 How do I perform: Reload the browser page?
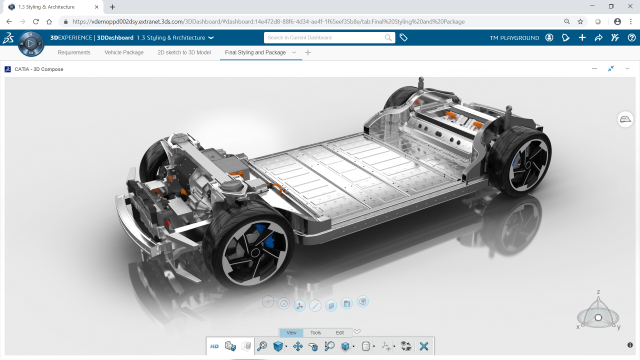(x=36, y=22)
